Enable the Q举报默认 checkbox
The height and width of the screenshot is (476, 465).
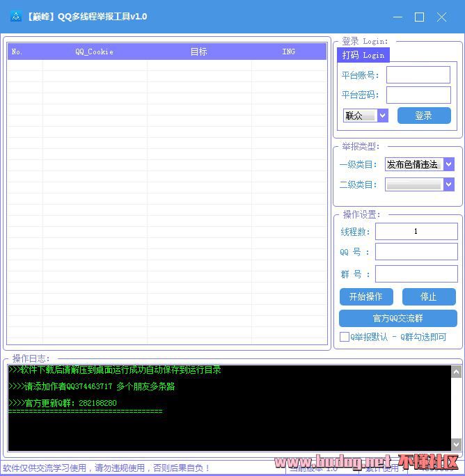pyautogui.click(x=345, y=337)
